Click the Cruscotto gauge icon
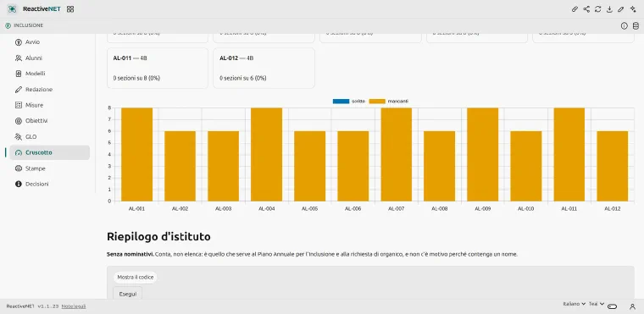Viewport: 644px width, 314px height. (18, 152)
